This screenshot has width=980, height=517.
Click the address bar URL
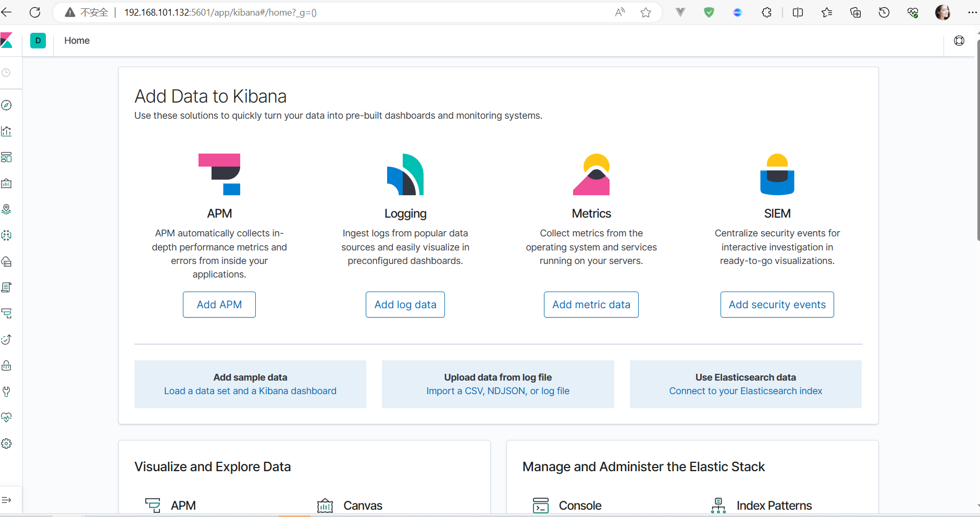pos(220,12)
